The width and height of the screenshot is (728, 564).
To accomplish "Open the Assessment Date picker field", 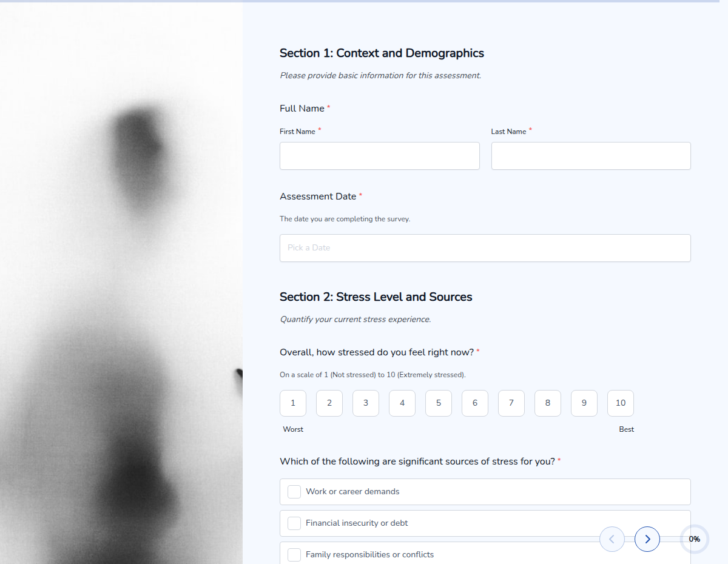I will point(485,248).
